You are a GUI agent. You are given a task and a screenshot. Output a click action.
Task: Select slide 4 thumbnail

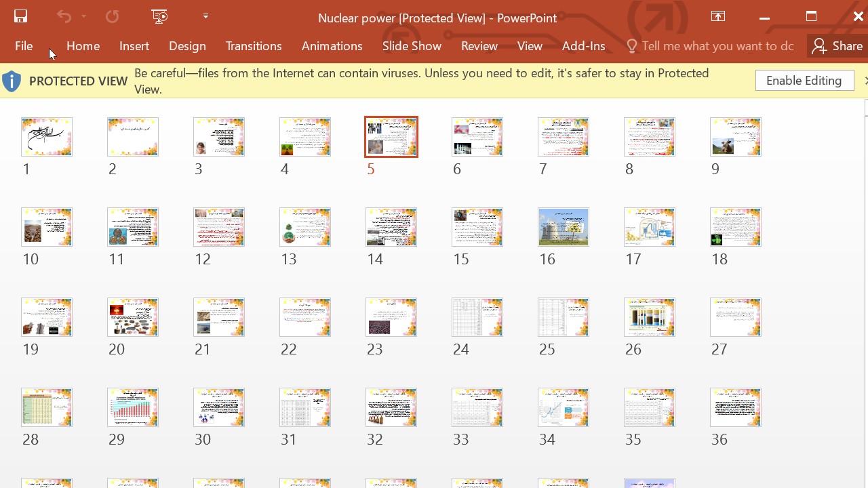click(x=305, y=137)
